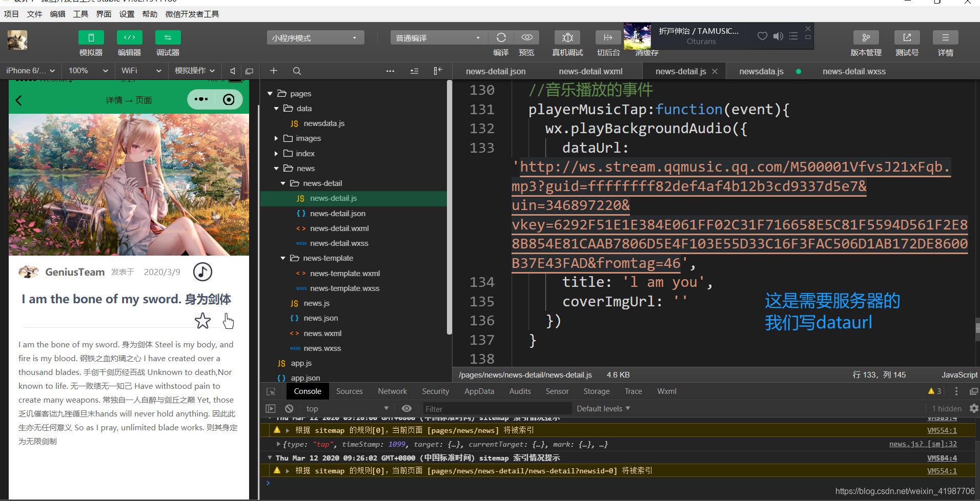Toggle the Debugger panel button
Screen dimensions: 980x501
tap(168, 38)
